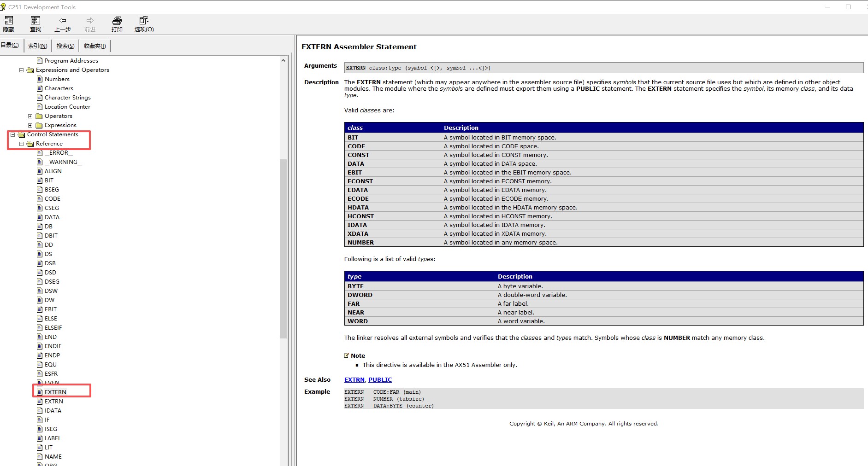Click the document icon beside Program Addresses

tap(40, 61)
